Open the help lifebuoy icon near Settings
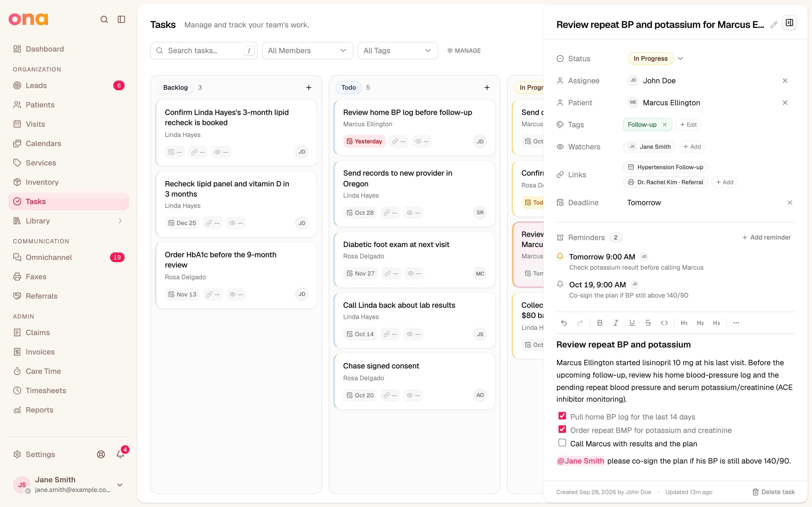 coord(101,454)
